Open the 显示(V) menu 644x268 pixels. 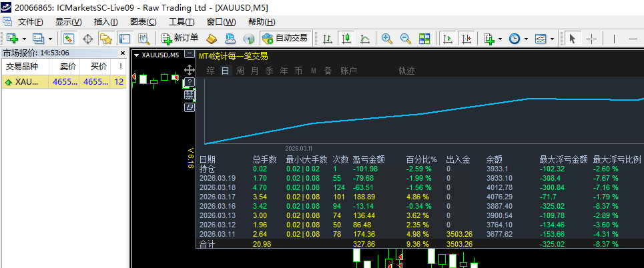coord(68,22)
